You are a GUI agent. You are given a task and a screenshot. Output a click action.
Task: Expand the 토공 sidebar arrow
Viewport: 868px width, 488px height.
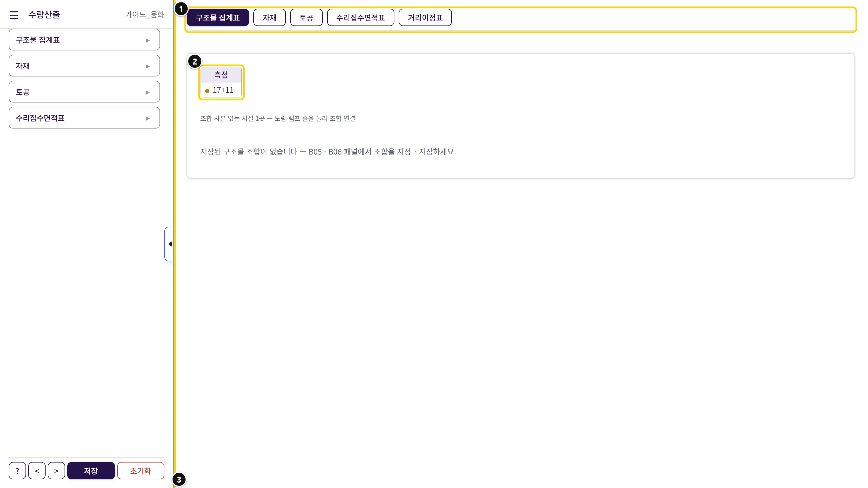pyautogui.click(x=147, y=92)
